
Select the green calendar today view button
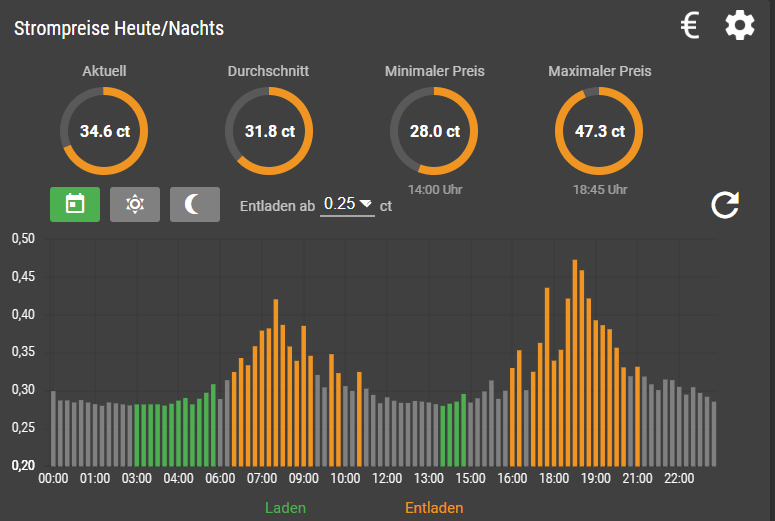[75, 204]
